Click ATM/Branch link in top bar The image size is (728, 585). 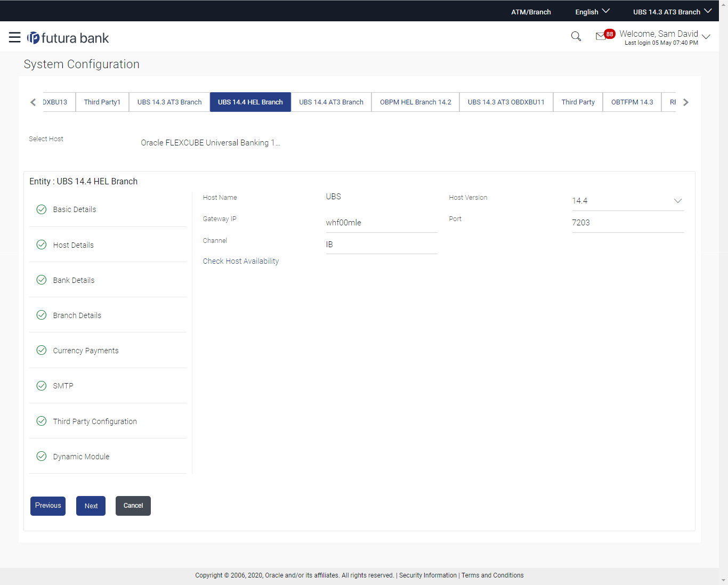(531, 12)
